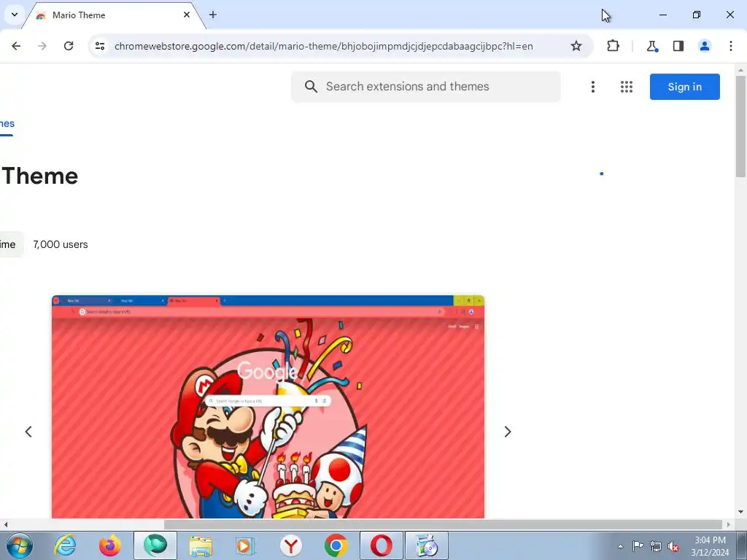Open the web store more options menu
This screenshot has height=560, width=747.
click(592, 87)
